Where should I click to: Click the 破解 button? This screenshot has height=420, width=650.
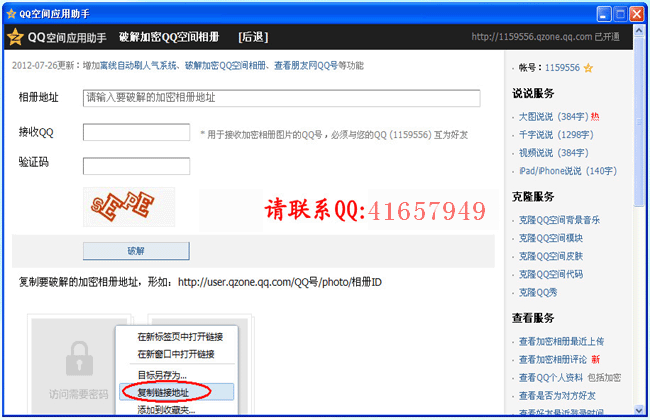135,250
